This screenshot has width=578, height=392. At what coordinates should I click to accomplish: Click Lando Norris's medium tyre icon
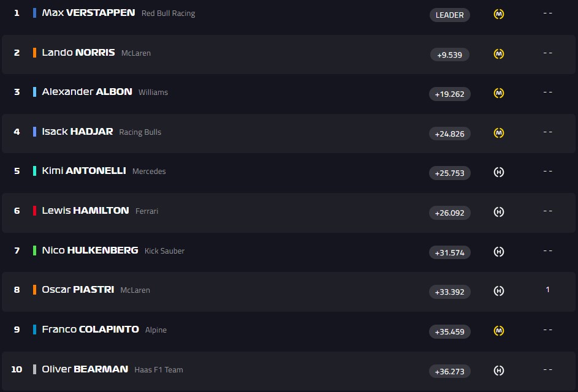pyautogui.click(x=499, y=54)
